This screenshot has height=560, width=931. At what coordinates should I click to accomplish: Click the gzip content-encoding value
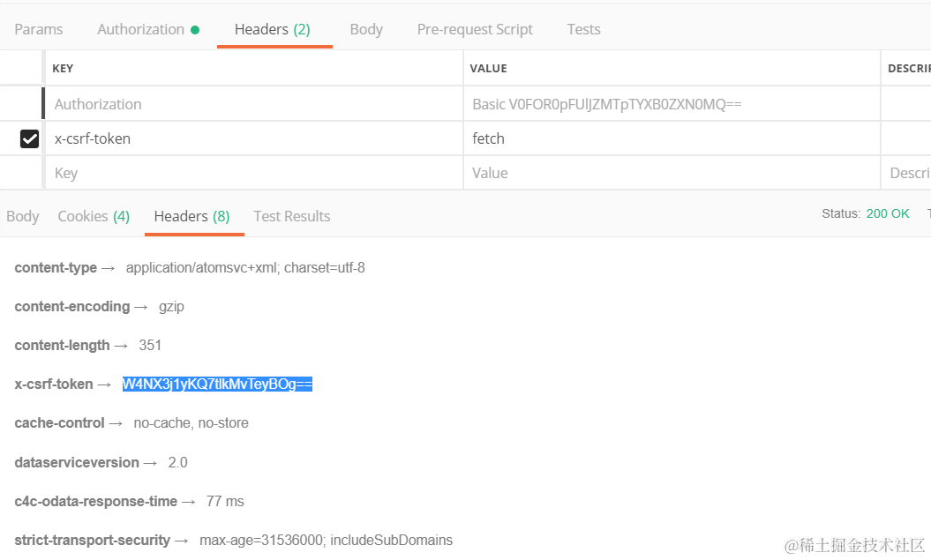click(171, 307)
